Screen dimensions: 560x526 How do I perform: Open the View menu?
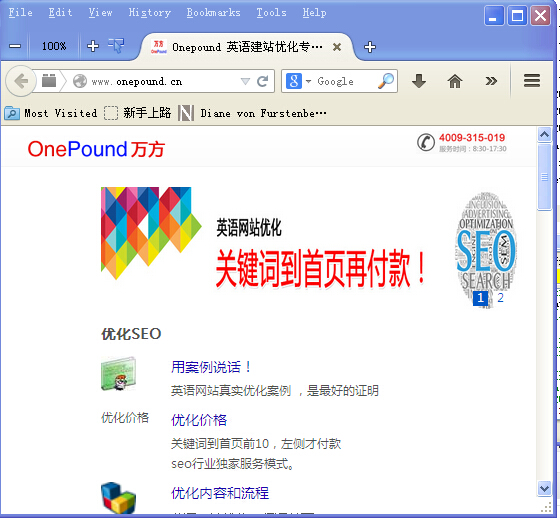click(x=100, y=12)
